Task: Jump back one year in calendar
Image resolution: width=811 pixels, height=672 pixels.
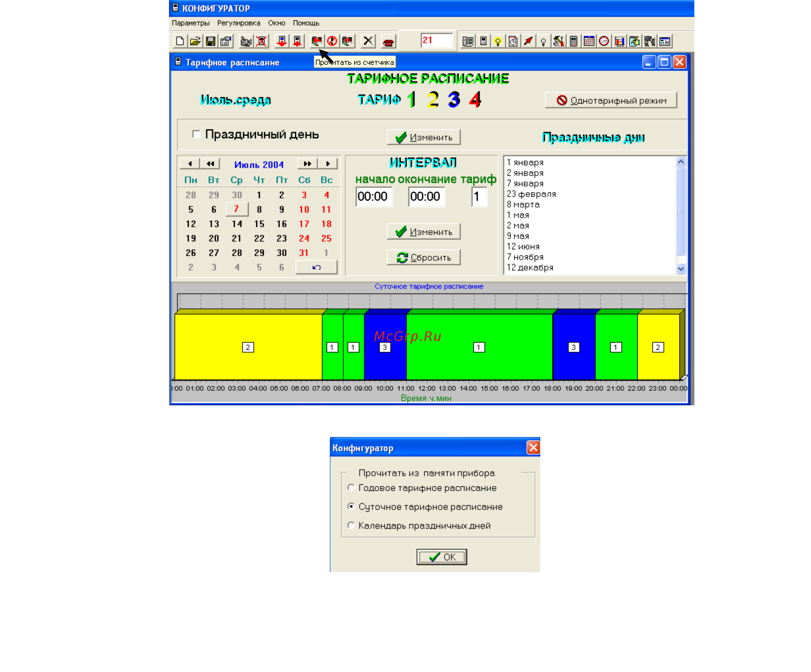Action: coord(210,164)
